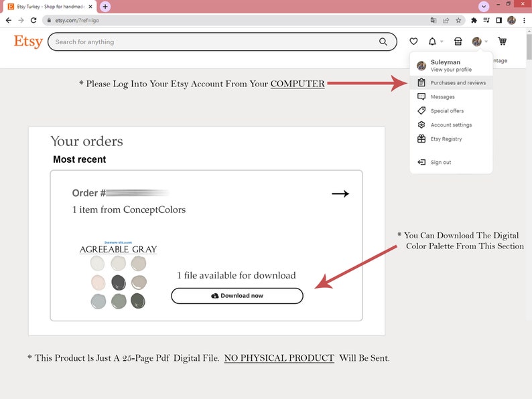Open the notifications bell
Image resolution: width=532 pixels, height=399 pixels.
(x=432, y=42)
